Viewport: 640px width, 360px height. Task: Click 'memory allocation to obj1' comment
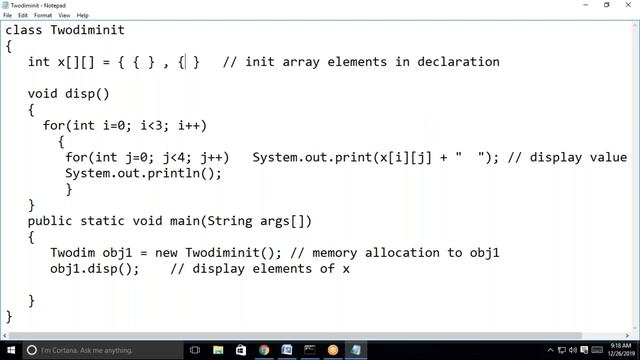(x=406, y=253)
